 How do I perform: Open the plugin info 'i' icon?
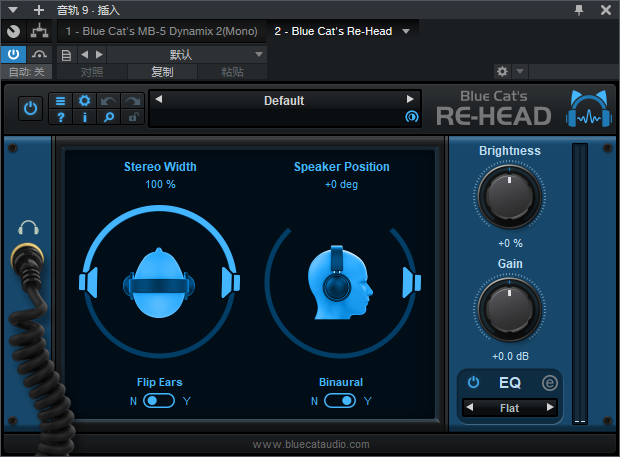click(x=84, y=117)
